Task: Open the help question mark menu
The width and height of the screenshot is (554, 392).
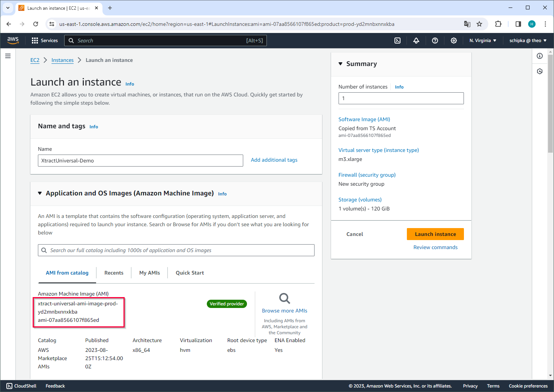Action: [x=435, y=41]
